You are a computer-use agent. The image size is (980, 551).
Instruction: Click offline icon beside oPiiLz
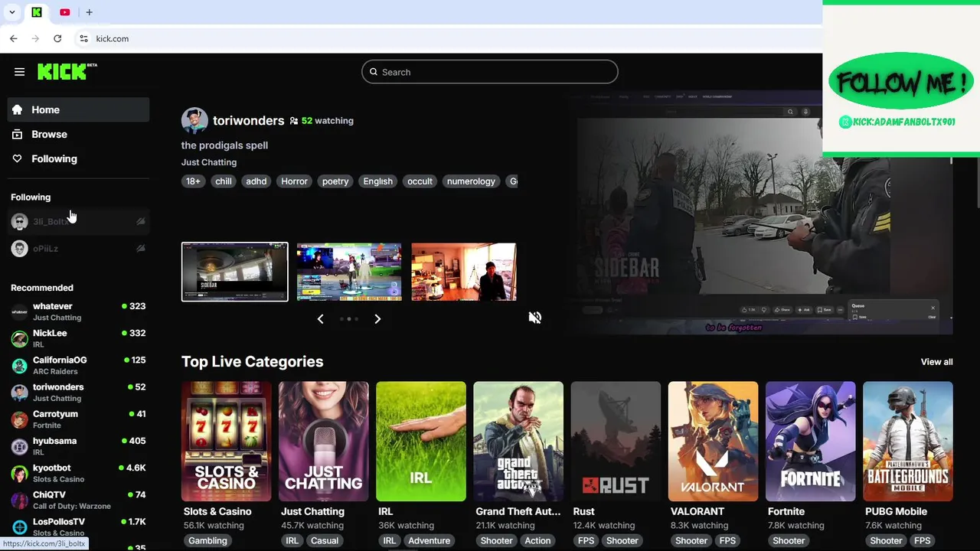coord(141,248)
